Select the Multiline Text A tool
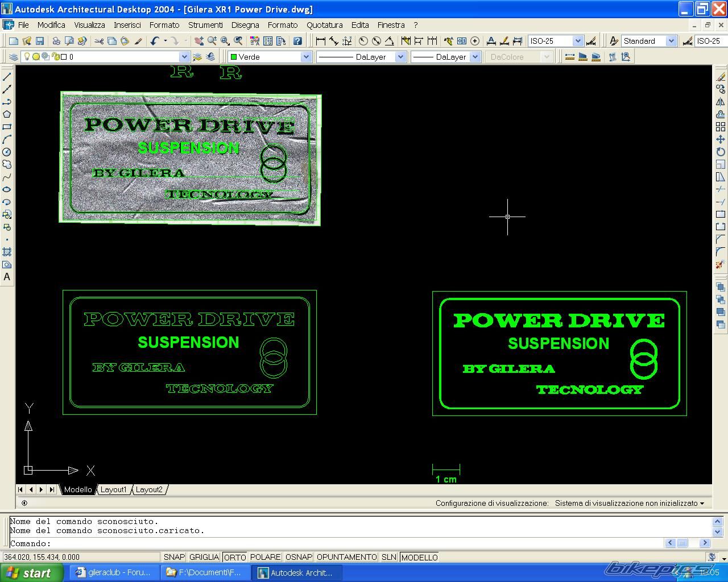Image resolution: width=728 pixels, height=582 pixels. (x=7, y=277)
